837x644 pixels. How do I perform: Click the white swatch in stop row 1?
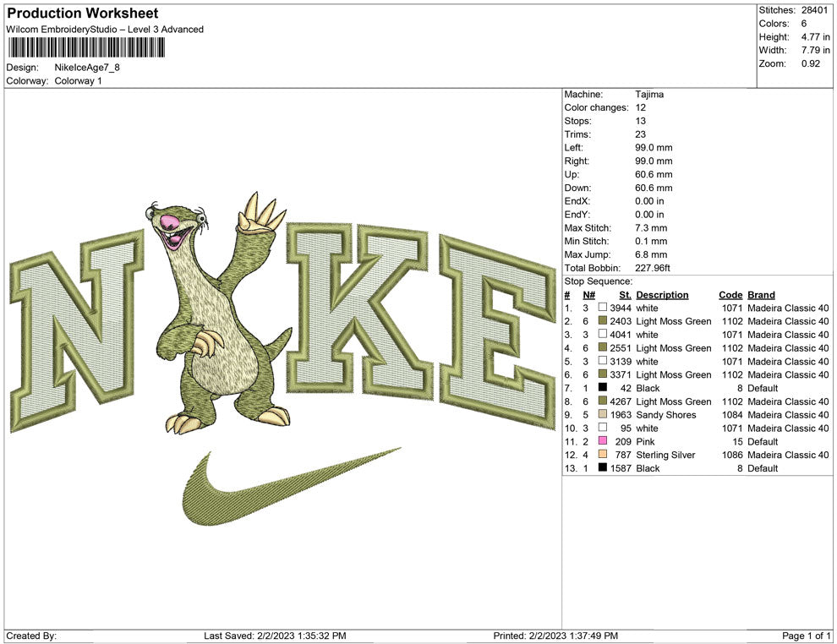pos(603,308)
